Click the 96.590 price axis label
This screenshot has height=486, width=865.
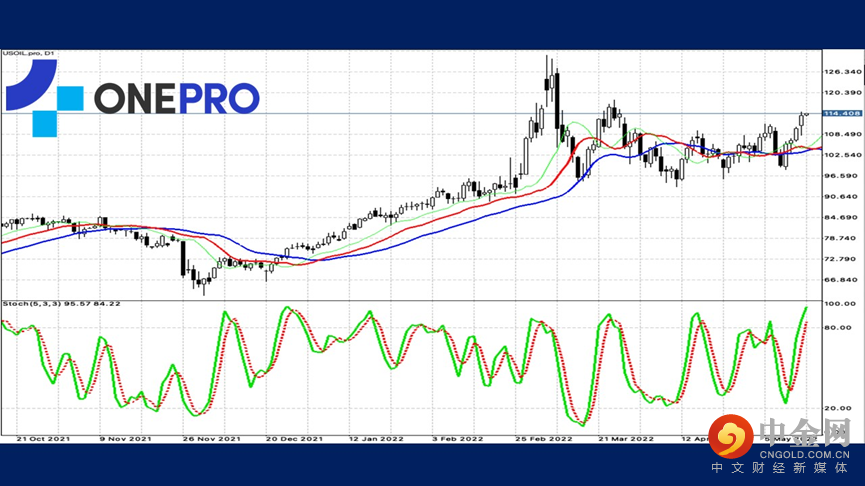[842, 176]
